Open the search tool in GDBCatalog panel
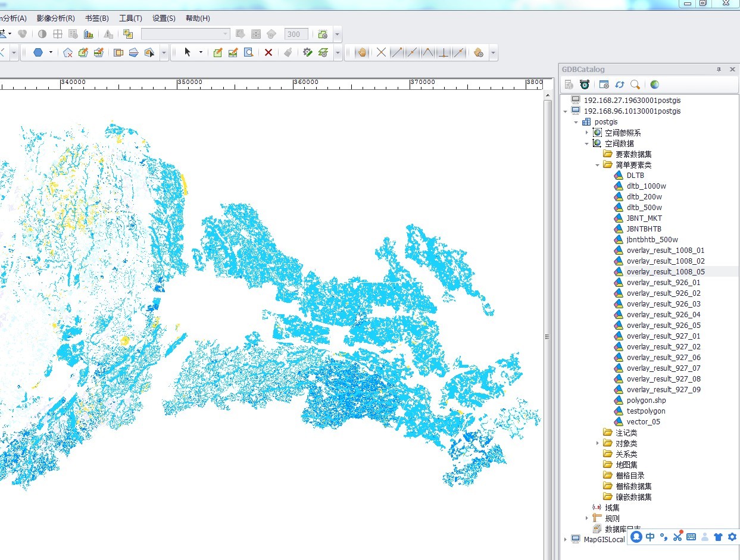This screenshot has width=740, height=560. coord(635,85)
